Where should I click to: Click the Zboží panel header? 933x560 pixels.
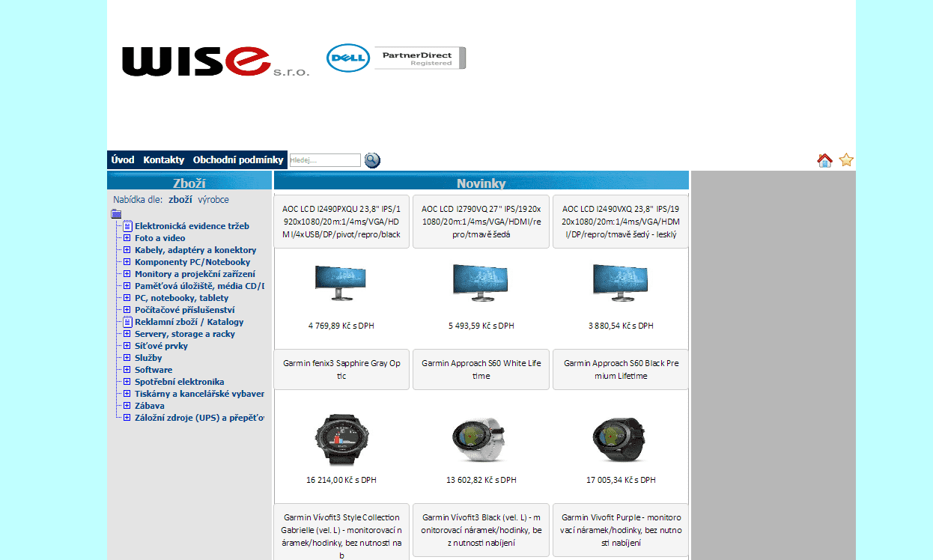point(189,180)
